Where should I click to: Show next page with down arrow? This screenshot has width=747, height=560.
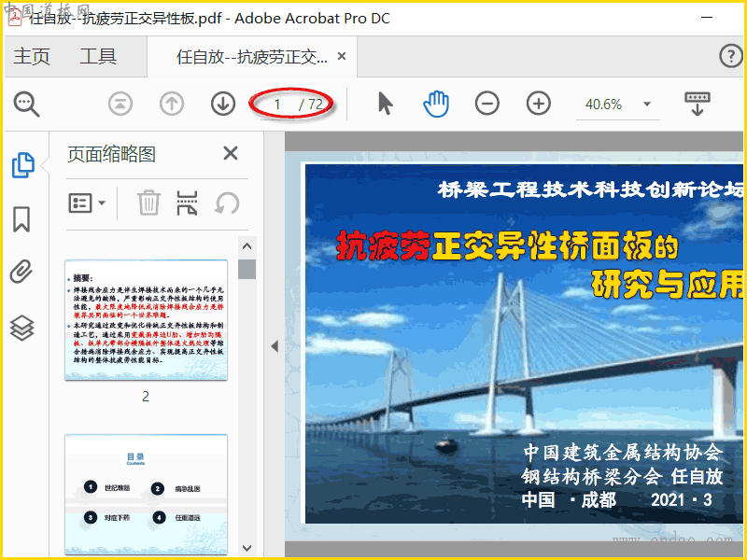(x=223, y=104)
